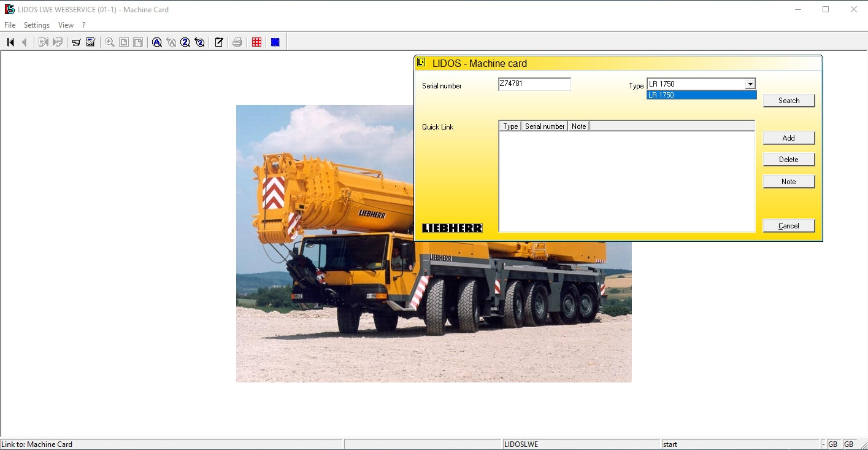Image resolution: width=868 pixels, height=450 pixels.
Task: Click the Search button
Action: (x=789, y=101)
